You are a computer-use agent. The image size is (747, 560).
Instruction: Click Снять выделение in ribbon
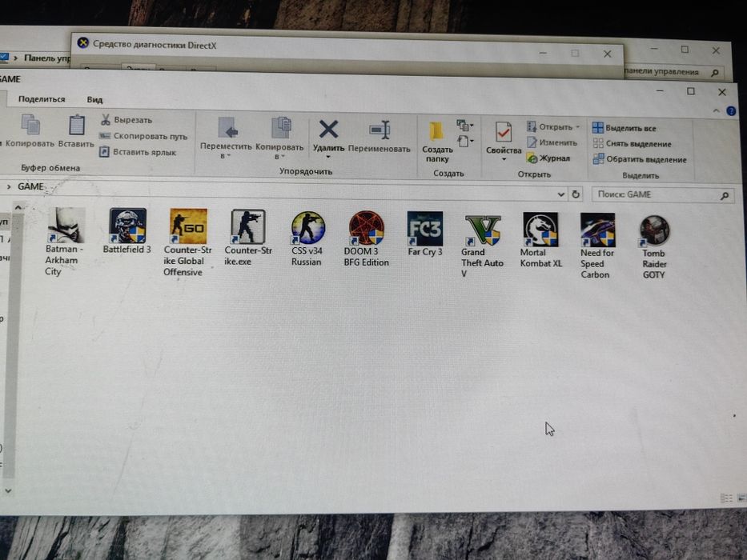pyautogui.click(x=633, y=144)
